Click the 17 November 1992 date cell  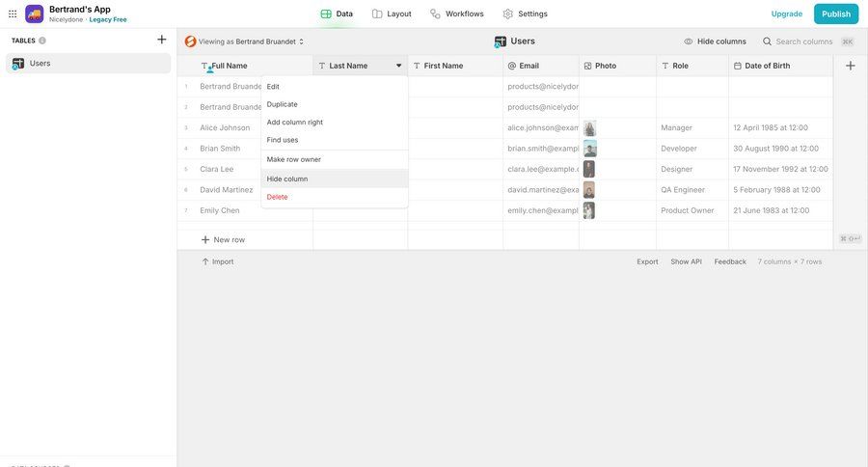[780, 169]
